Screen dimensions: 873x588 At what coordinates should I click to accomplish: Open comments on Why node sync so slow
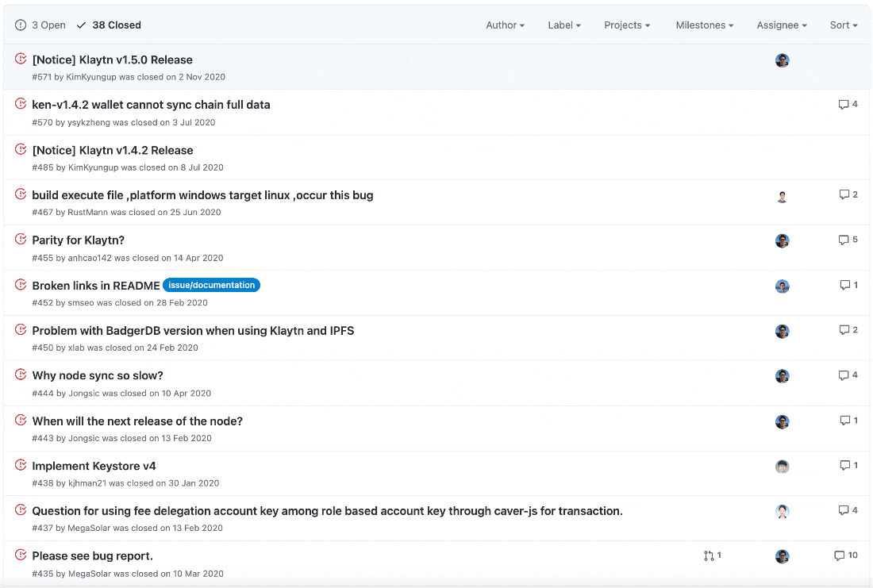point(848,375)
